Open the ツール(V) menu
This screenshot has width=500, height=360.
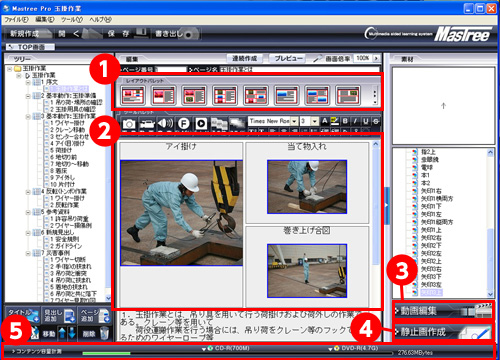click(72, 20)
